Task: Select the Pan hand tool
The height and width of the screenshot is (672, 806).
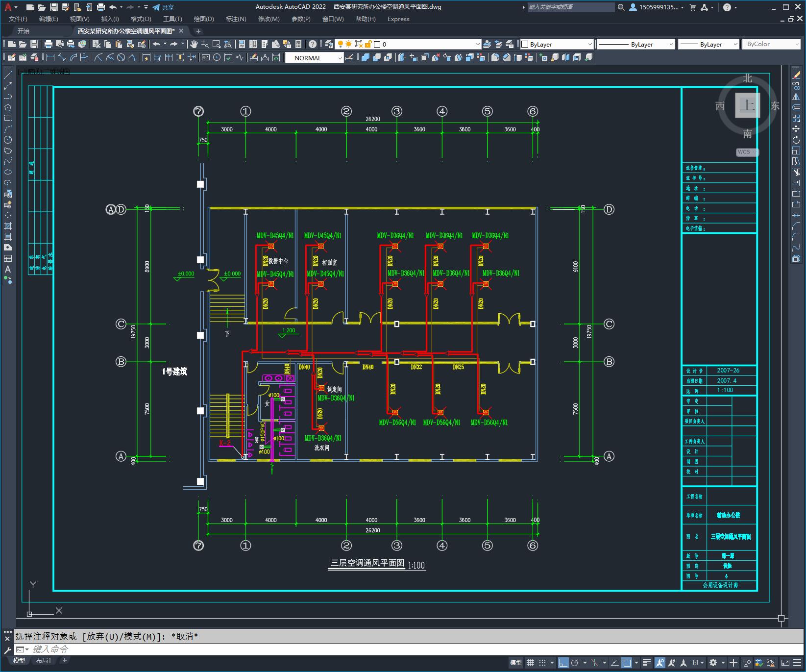Action: (194, 44)
